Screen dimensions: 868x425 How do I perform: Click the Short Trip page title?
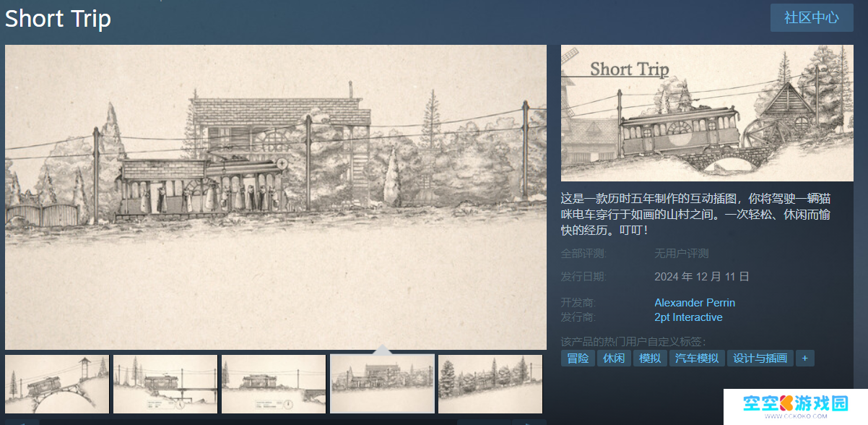(x=58, y=19)
